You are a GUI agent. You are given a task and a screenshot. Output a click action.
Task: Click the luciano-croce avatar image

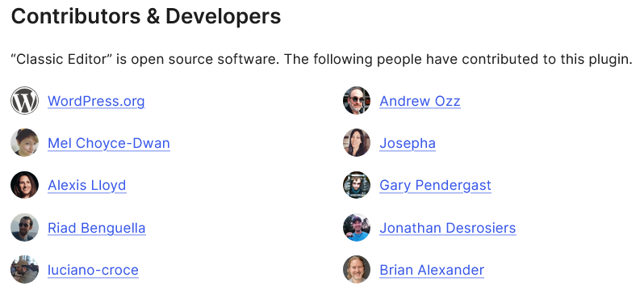[25, 269]
